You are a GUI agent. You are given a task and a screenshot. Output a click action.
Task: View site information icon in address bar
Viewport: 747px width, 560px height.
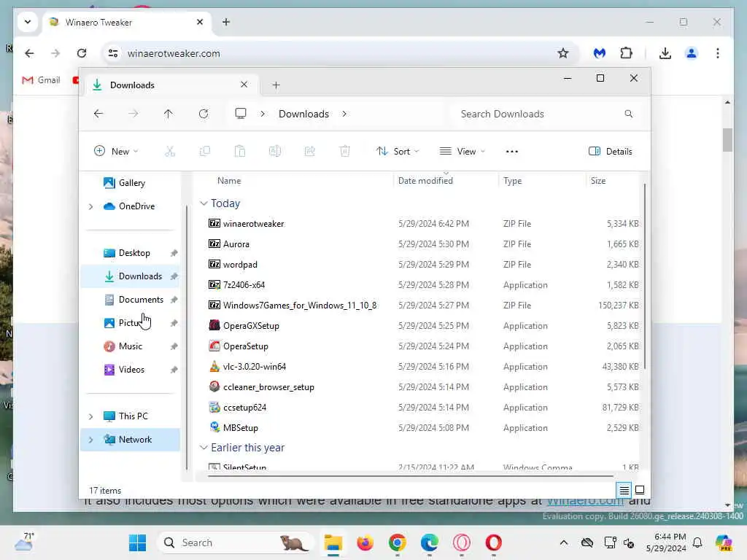(113, 53)
